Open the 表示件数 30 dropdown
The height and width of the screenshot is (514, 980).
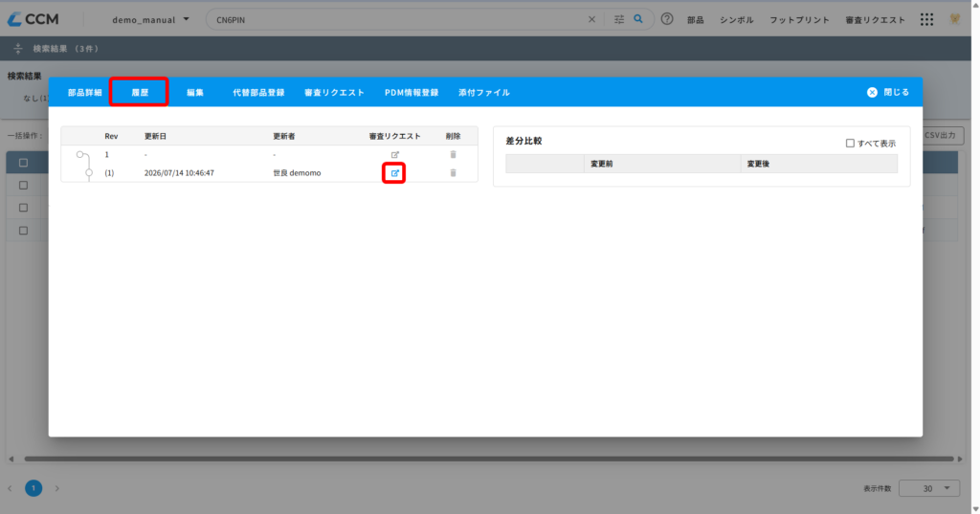(928, 488)
